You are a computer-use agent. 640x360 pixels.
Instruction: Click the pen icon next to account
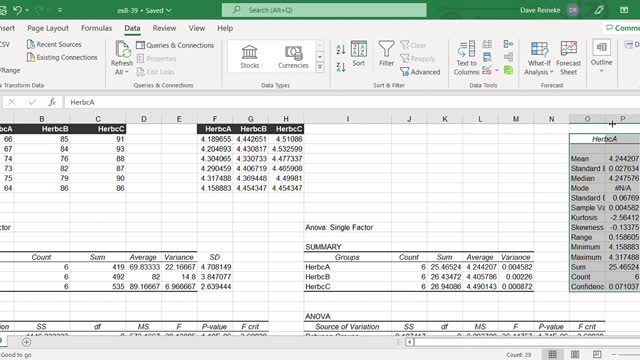pos(599,10)
